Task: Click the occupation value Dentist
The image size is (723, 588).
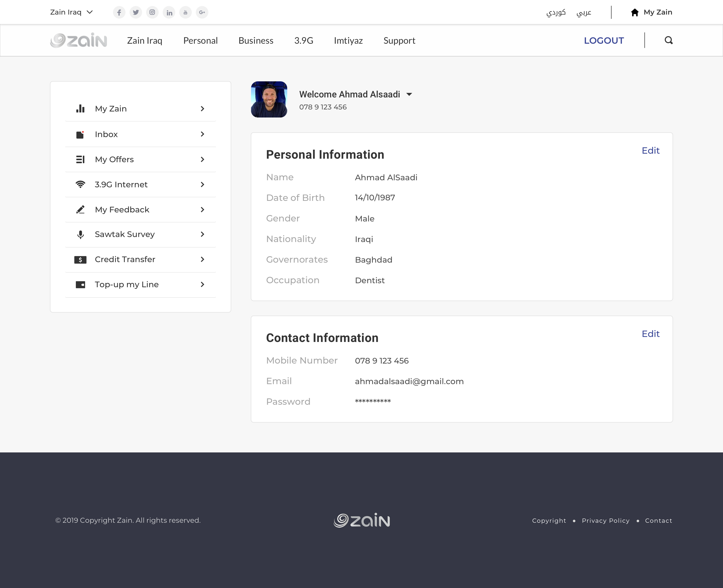Action: click(x=370, y=280)
